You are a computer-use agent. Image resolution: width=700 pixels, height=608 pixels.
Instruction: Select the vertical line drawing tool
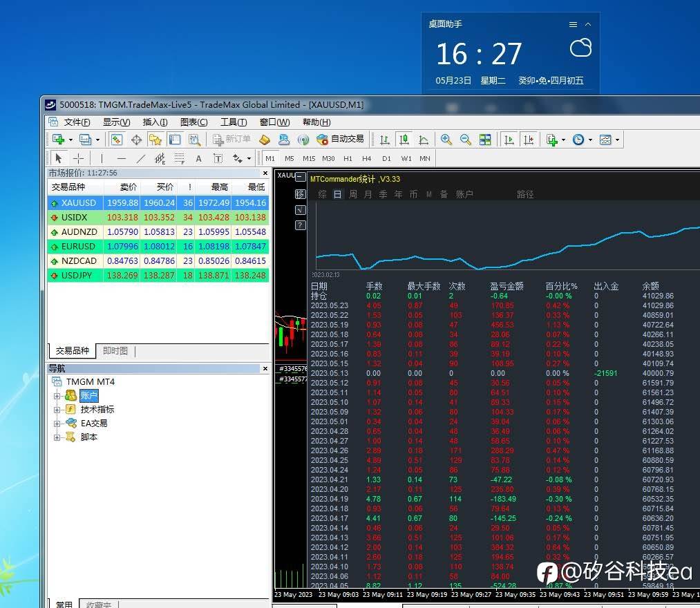(102, 158)
